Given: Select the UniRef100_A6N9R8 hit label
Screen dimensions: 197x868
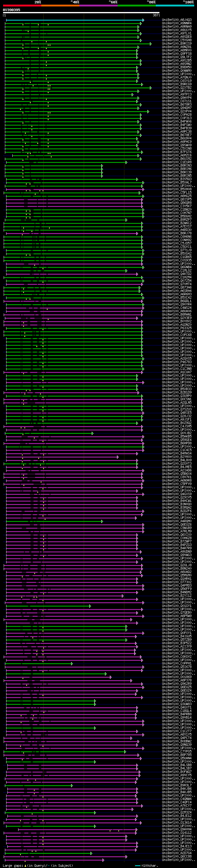Looking at the screenshot, I should [x=177, y=481].
